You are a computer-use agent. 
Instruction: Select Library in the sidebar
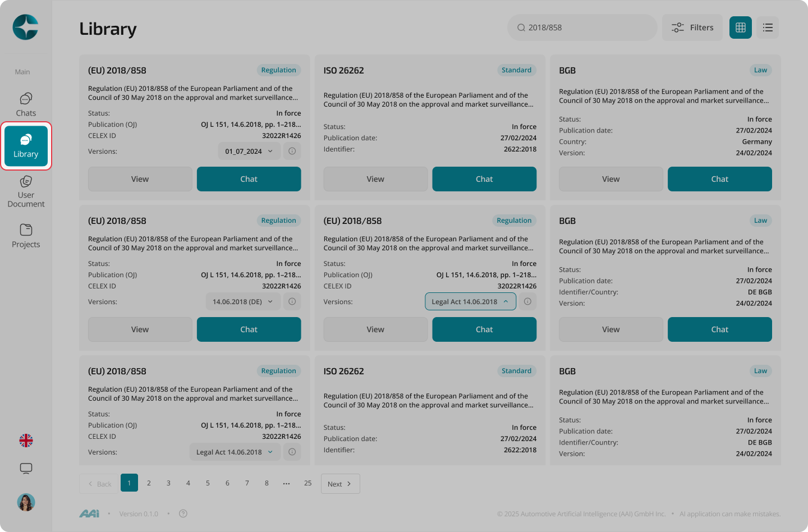pyautogui.click(x=26, y=146)
